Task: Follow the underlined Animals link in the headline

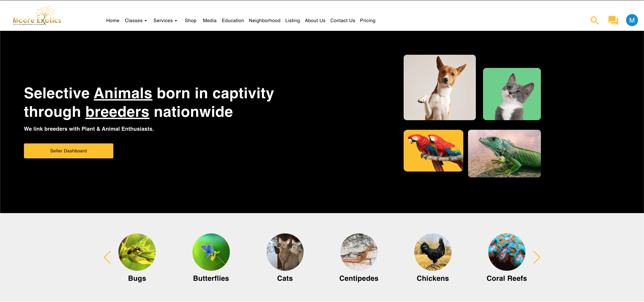Action: click(123, 93)
